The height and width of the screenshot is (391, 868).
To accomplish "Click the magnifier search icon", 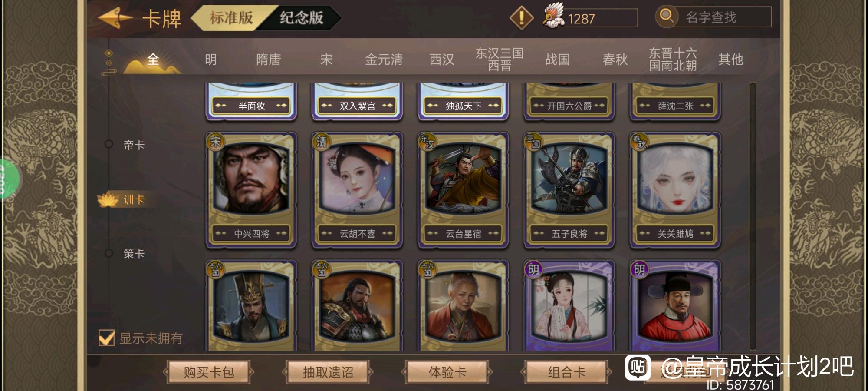I will click(x=666, y=16).
